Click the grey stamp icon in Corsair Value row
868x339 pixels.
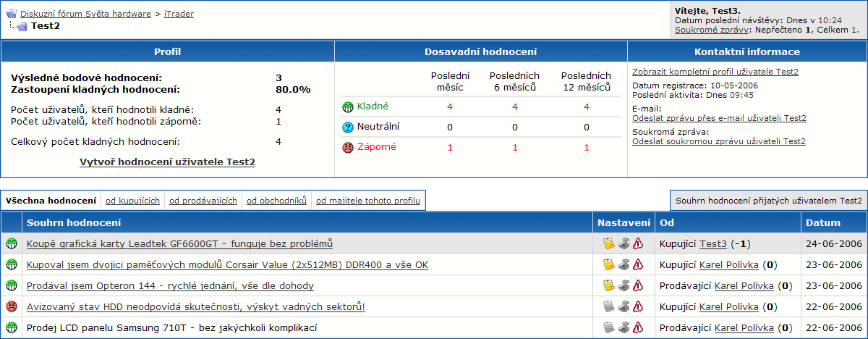tap(623, 265)
